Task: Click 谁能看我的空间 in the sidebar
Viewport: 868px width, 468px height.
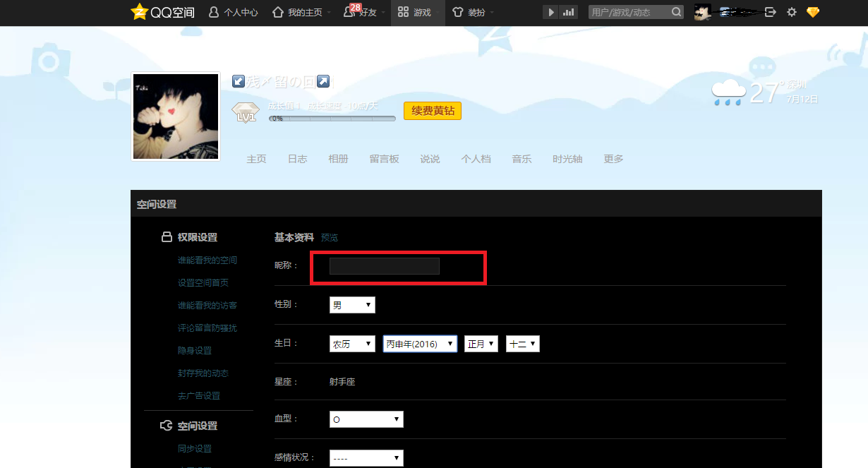Action: (207, 260)
